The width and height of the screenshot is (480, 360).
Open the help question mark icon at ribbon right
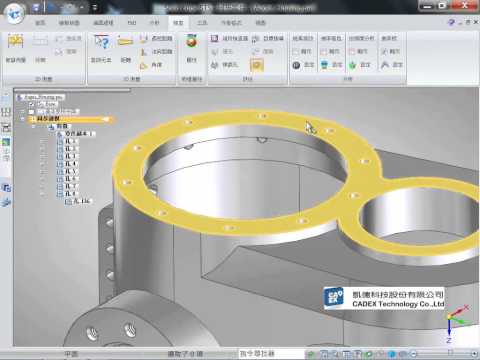click(451, 22)
